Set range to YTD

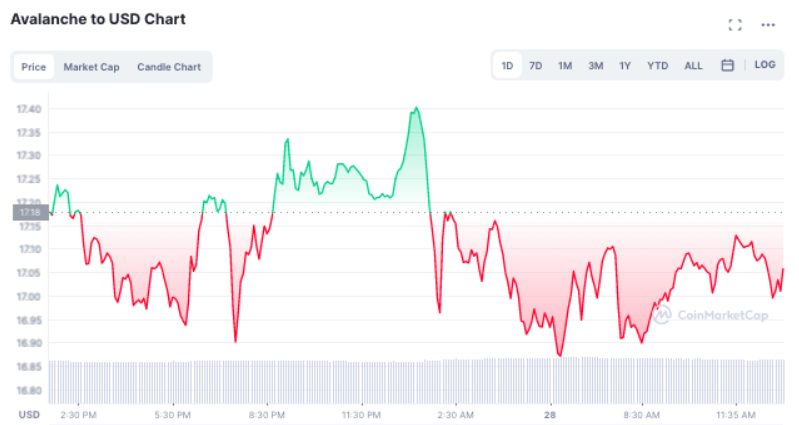click(657, 66)
